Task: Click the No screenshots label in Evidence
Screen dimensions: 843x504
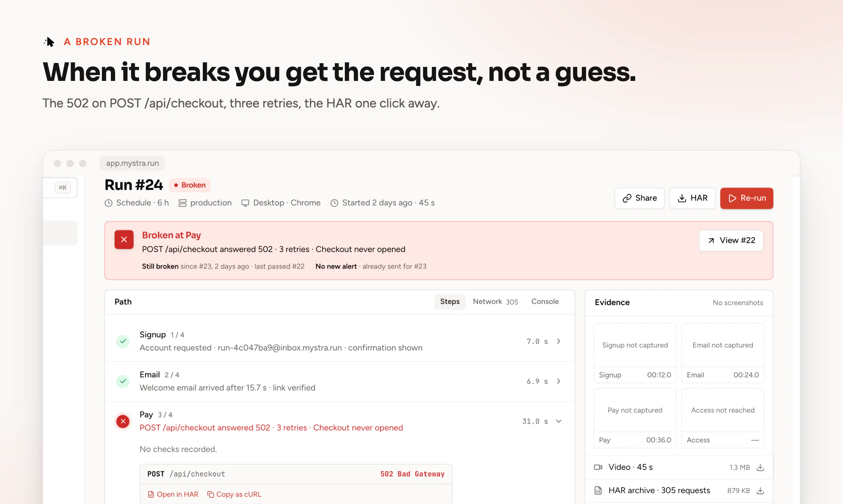Action: tap(737, 303)
